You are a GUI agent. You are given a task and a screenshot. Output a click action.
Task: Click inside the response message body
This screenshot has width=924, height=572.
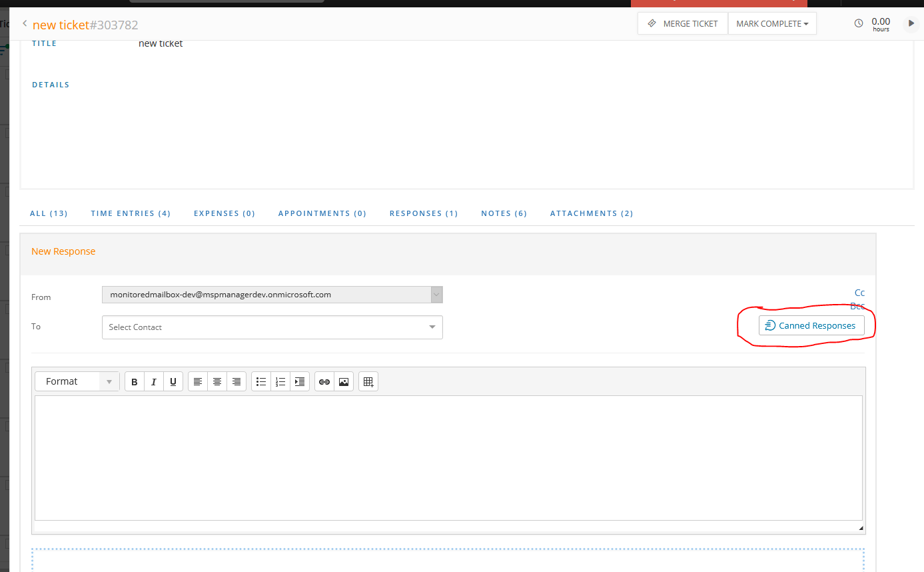pyautogui.click(x=448, y=457)
